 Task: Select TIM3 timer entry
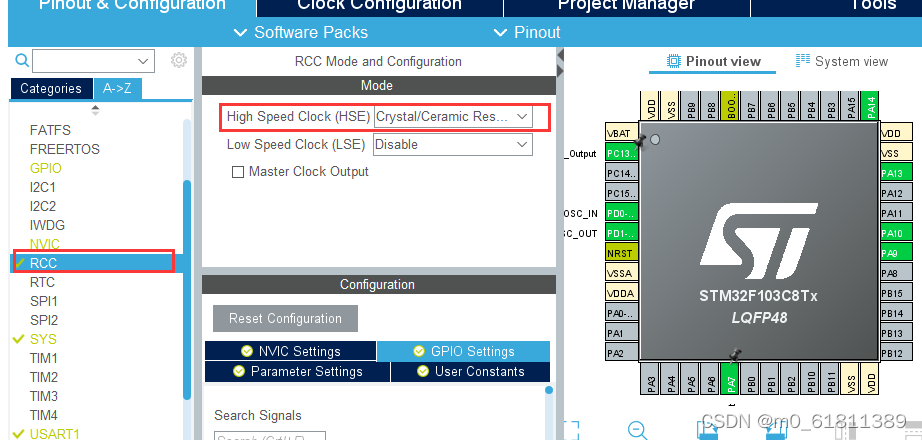[44, 396]
